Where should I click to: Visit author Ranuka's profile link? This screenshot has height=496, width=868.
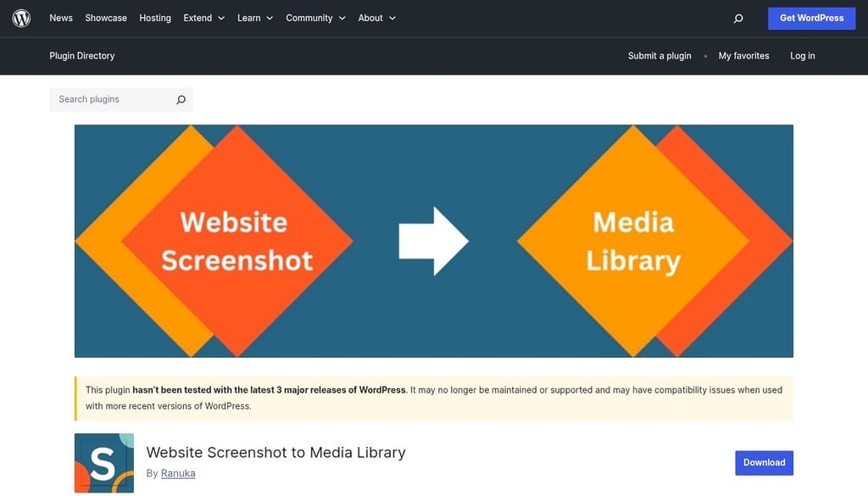[178, 474]
